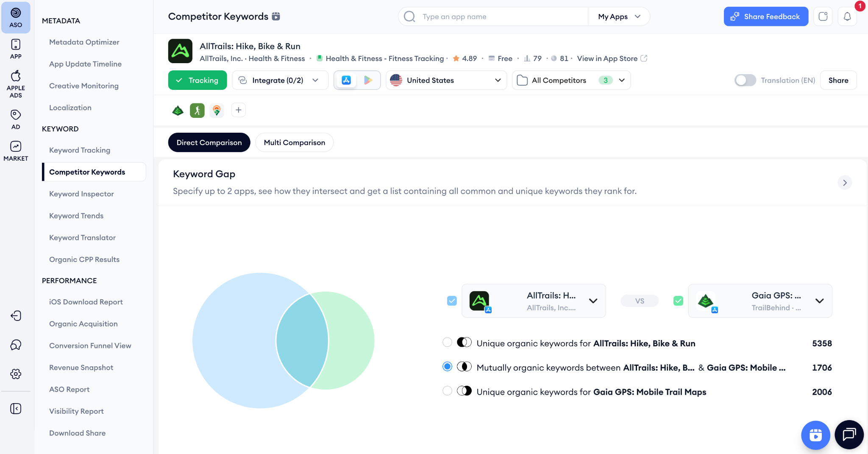Screen dimensions: 868x454
Task: Open the All Competitors dropdown
Action: 571,80
